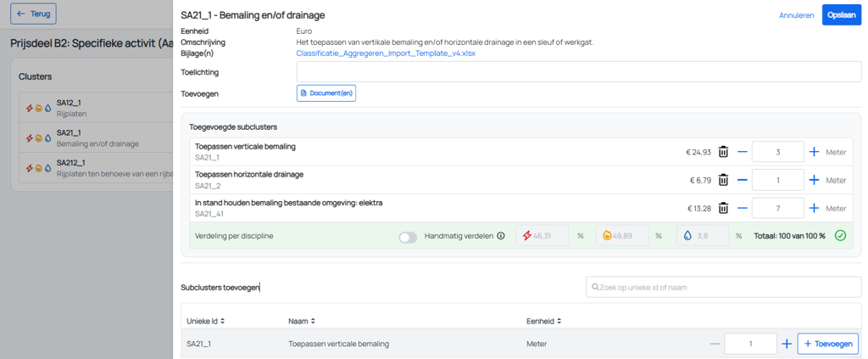The height and width of the screenshot is (359, 868).
Task: Remove Toepassen horizontale drainage with trash icon
Action: pyautogui.click(x=723, y=180)
